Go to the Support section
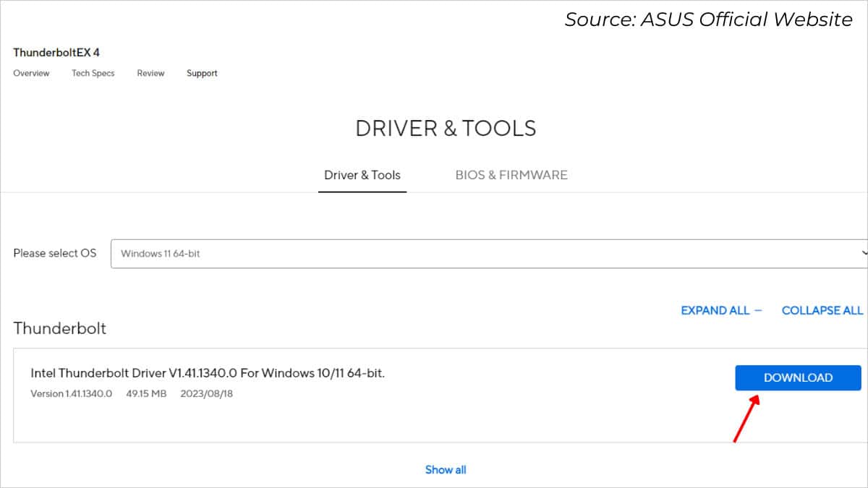Image resolution: width=868 pixels, height=488 pixels. (202, 73)
